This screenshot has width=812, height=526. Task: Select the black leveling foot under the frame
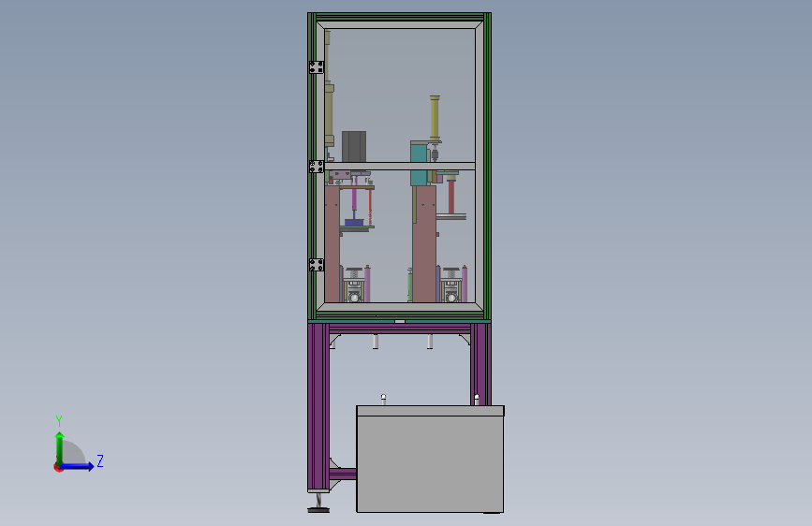[318, 509]
